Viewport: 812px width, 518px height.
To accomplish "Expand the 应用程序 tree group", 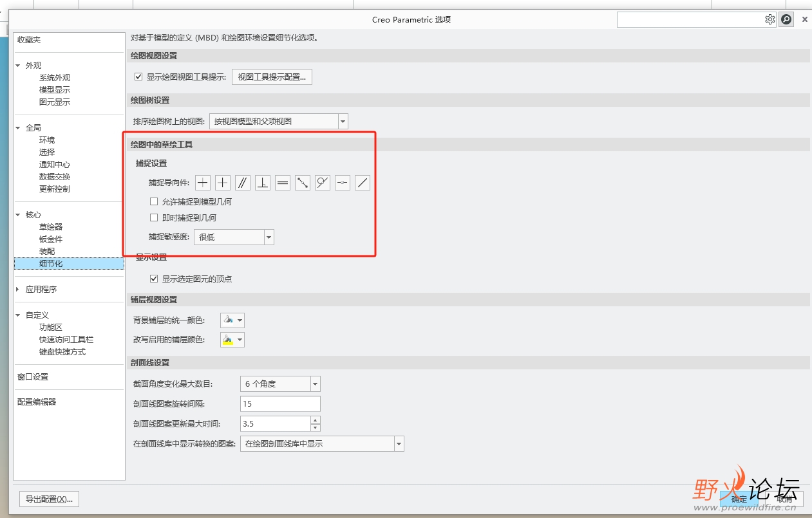I will [x=18, y=290].
